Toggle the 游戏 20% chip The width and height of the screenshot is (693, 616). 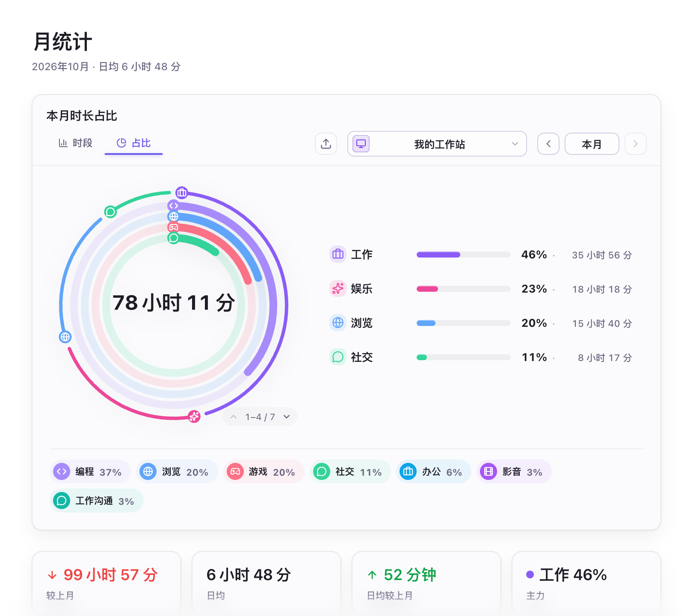pyautogui.click(x=264, y=471)
